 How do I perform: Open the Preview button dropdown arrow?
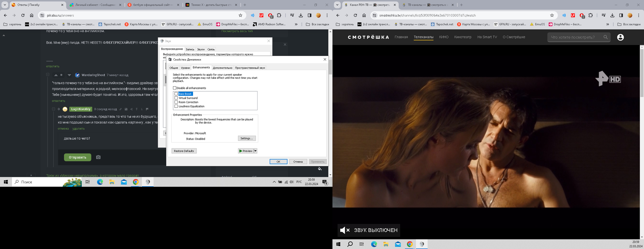(x=255, y=151)
